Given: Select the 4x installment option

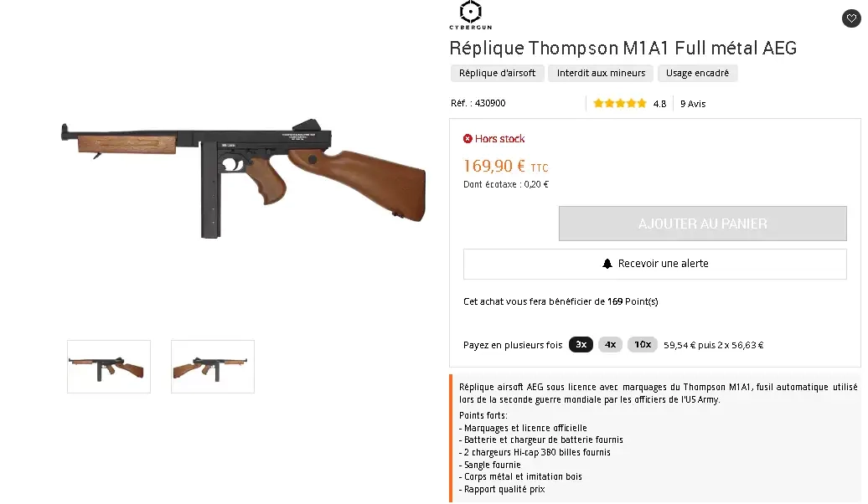Looking at the screenshot, I should tap(610, 344).
